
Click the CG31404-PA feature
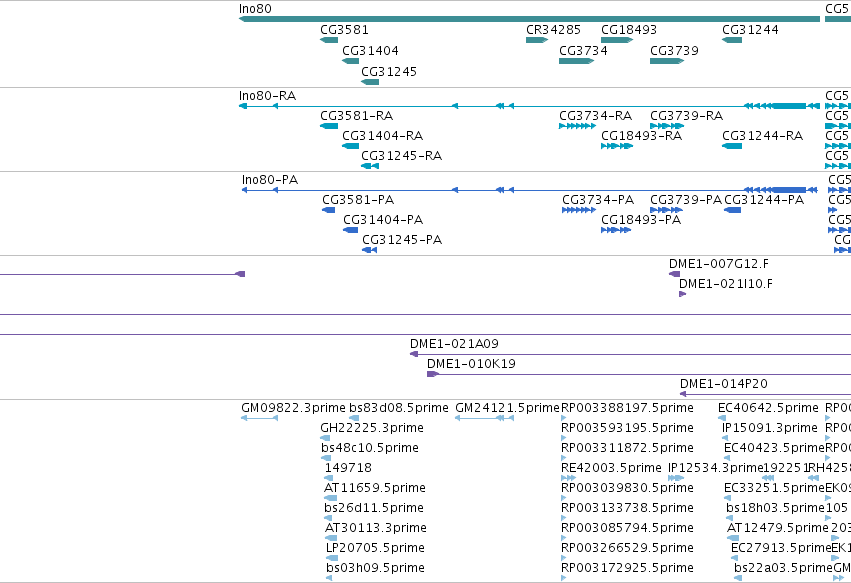351,230
